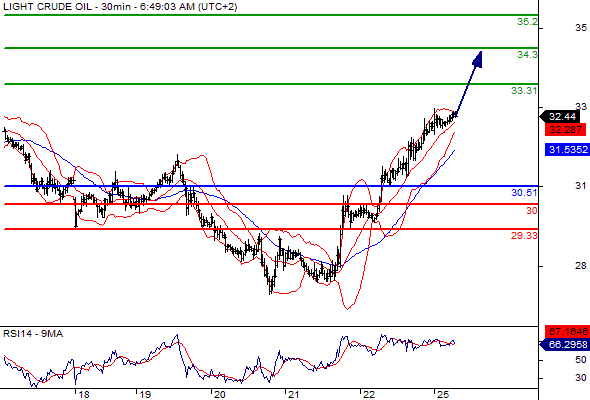Screen dimensions: 590x400
Task: Click date marker 22 on time axis
Action: (x=369, y=394)
